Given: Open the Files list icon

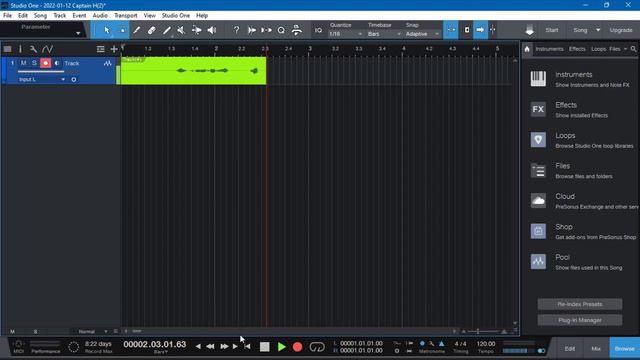Looking at the screenshot, I should coord(538,170).
